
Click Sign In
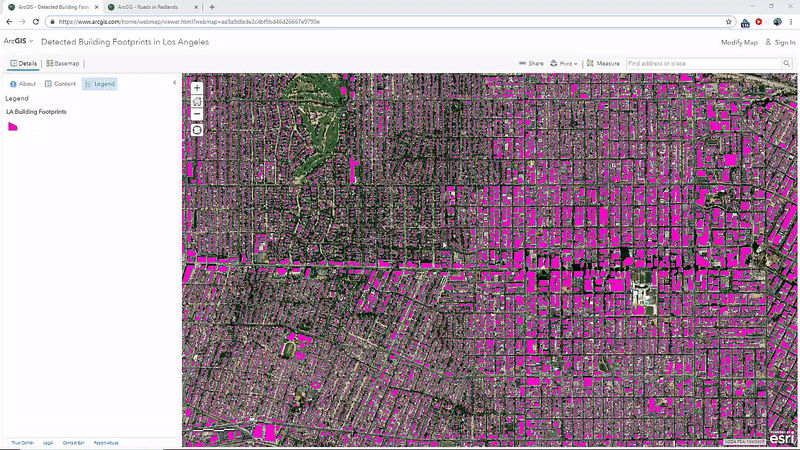click(780, 42)
